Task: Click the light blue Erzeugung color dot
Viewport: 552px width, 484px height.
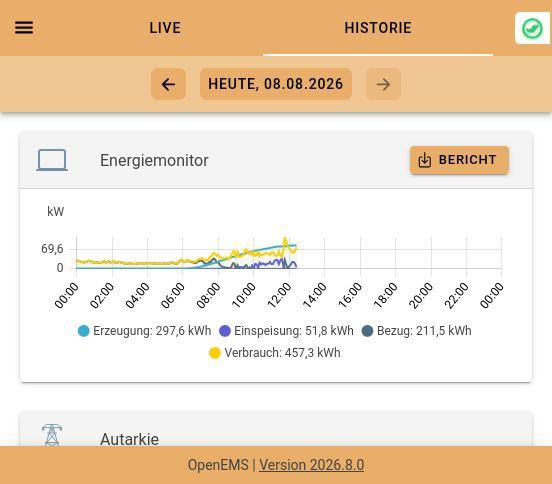Action: click(x=83, y=331)
